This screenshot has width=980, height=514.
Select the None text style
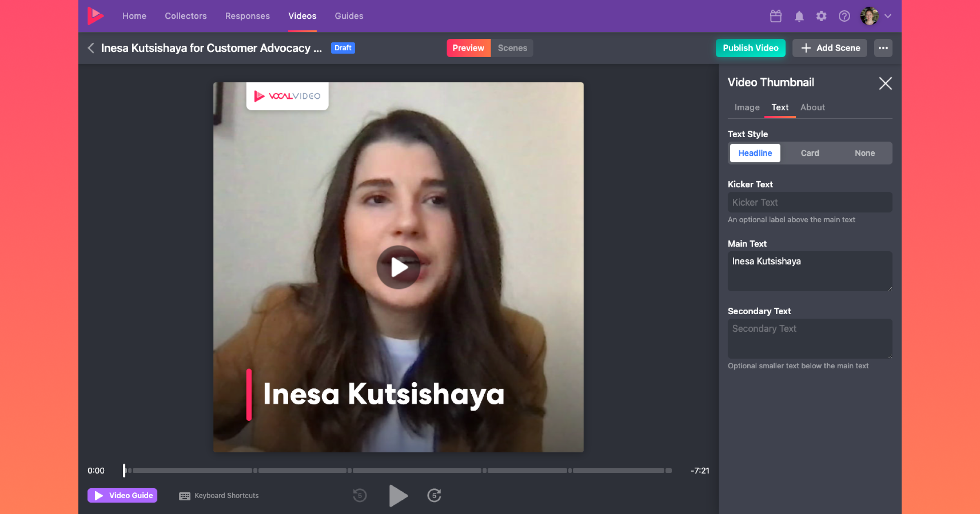coord(864,153)
